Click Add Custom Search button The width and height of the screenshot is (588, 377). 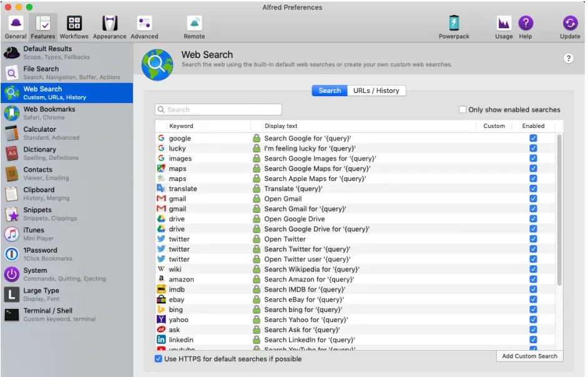click(x=530, y=356)
